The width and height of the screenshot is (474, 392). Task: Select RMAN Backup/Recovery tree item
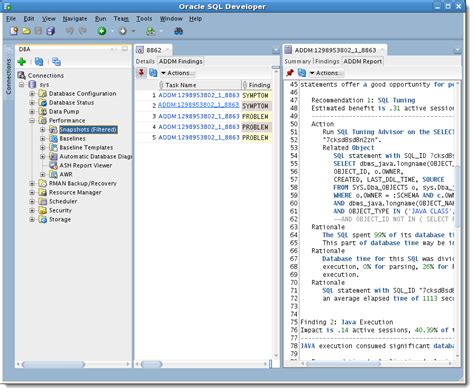[83, 184]
